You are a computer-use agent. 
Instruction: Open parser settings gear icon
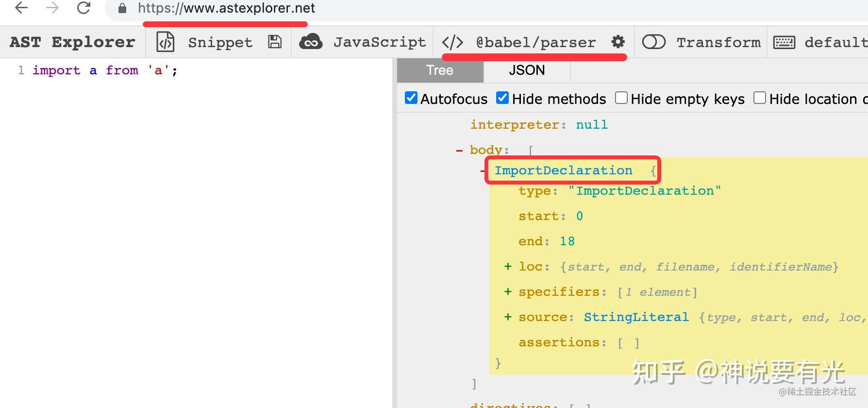click(618, 42)
